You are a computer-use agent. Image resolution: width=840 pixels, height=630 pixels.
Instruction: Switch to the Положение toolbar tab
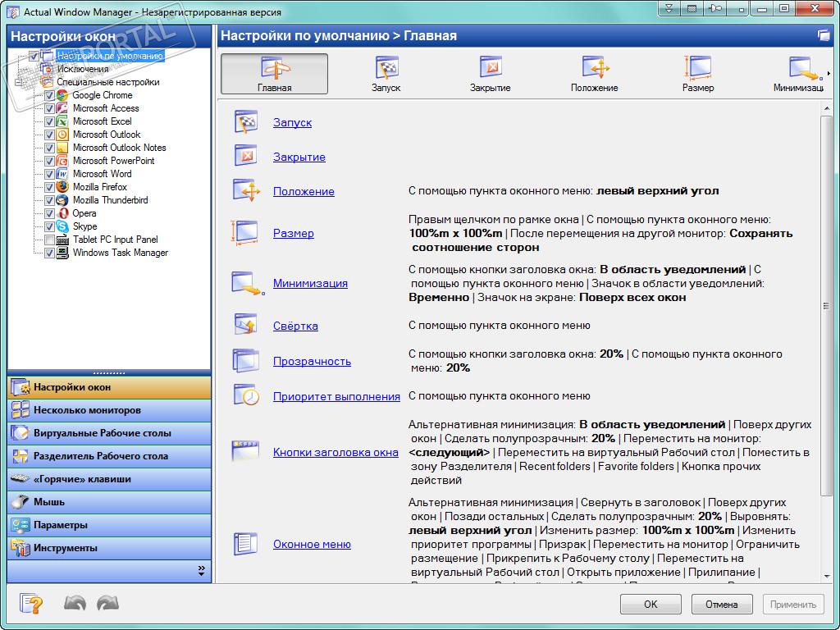pos(595,74)
